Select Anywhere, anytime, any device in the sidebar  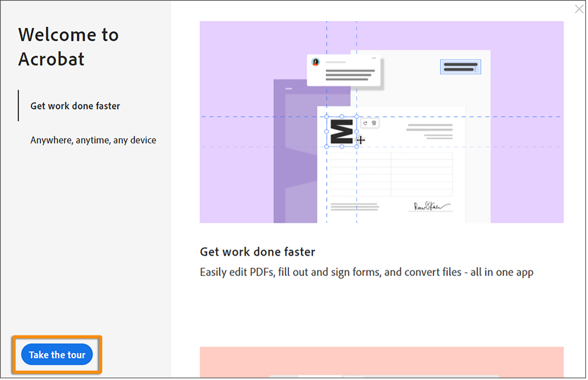tap(93, 140)
